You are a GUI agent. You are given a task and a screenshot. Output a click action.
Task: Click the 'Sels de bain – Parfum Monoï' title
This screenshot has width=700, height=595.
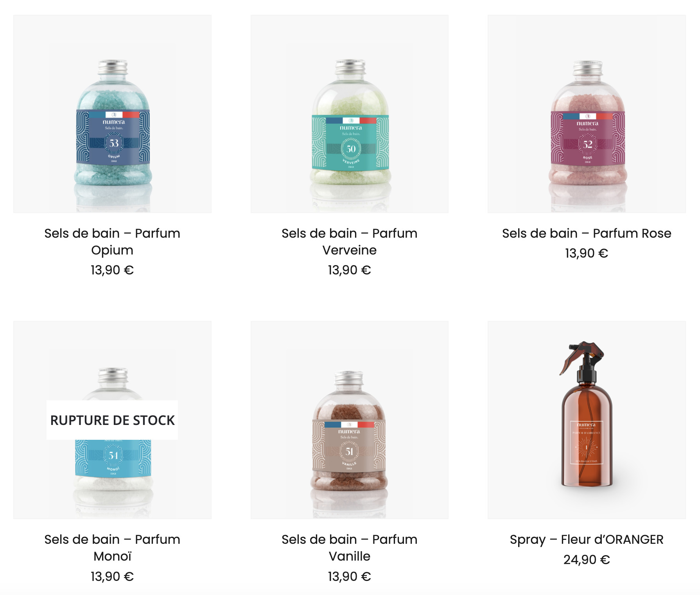tap(112, 548)
